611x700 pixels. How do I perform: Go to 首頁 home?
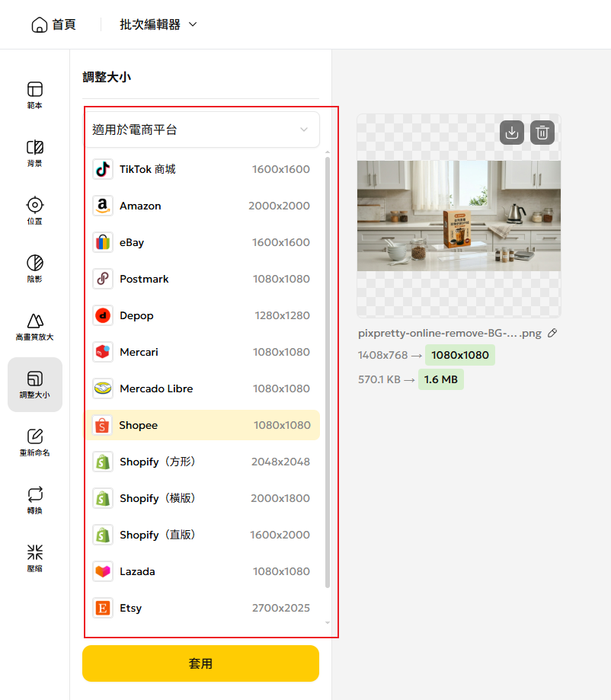[53, 24]
